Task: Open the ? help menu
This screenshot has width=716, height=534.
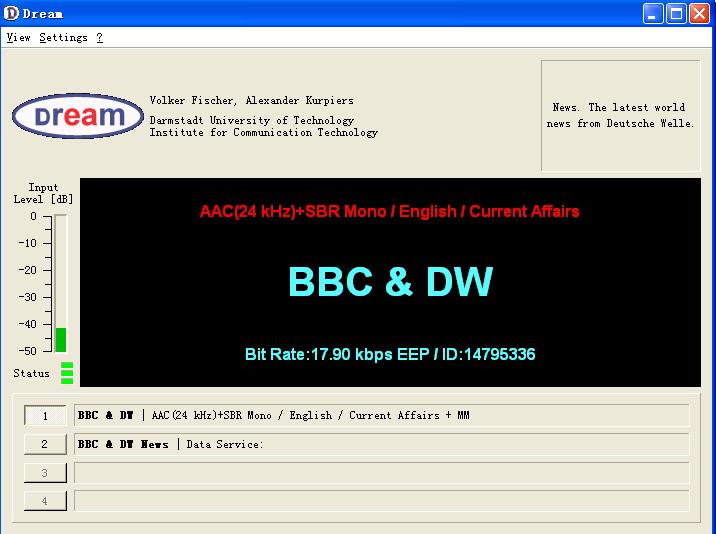Action: point(100,38)
